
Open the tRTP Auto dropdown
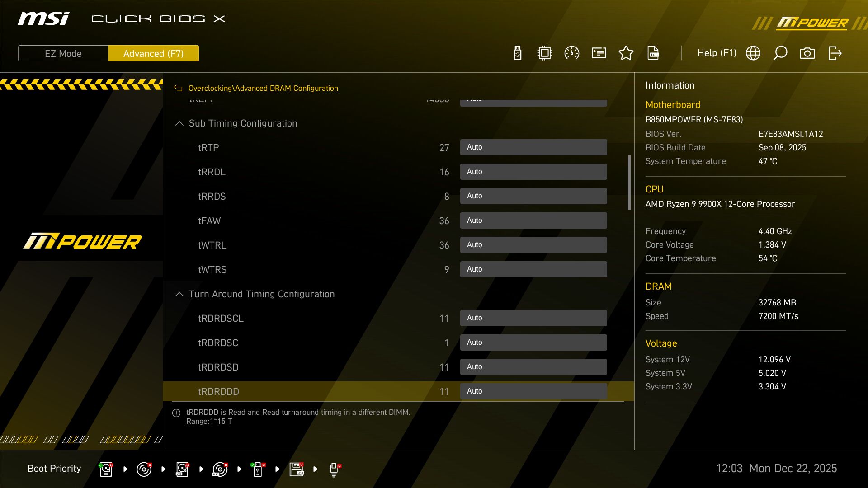click(x=533, y=147)
